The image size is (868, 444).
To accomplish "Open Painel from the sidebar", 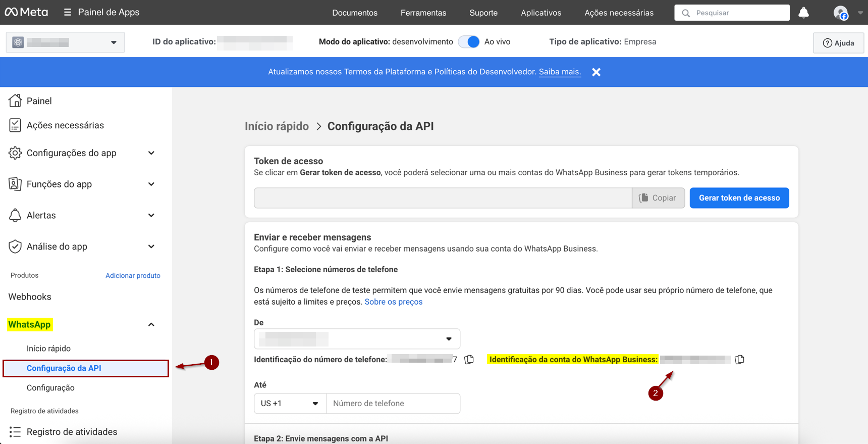I will (x=39, y=101).
